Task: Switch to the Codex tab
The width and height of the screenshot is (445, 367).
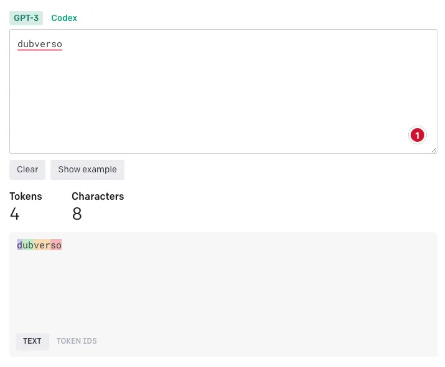Action: click(64, 18)
